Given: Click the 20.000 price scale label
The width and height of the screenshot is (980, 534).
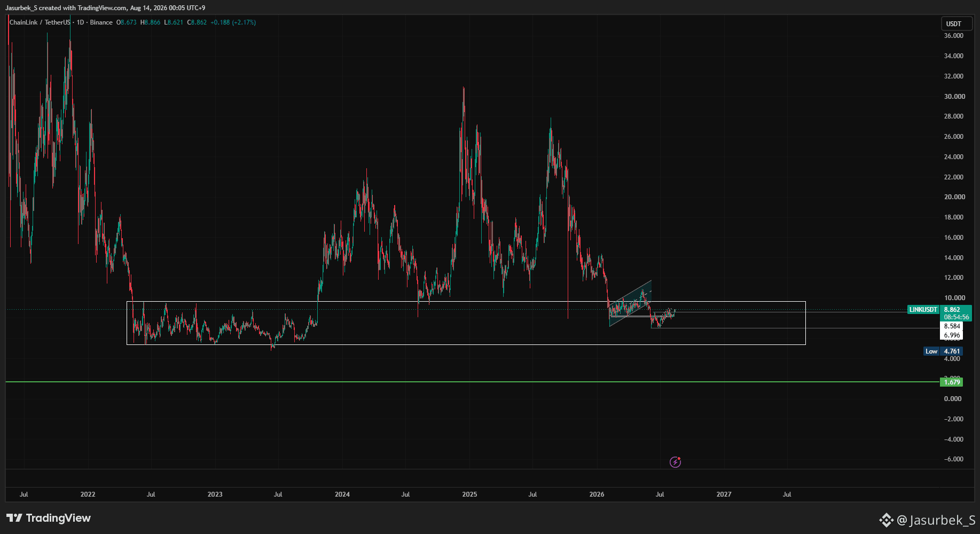Looking at the screenshot, I should [x=954, y=197].
